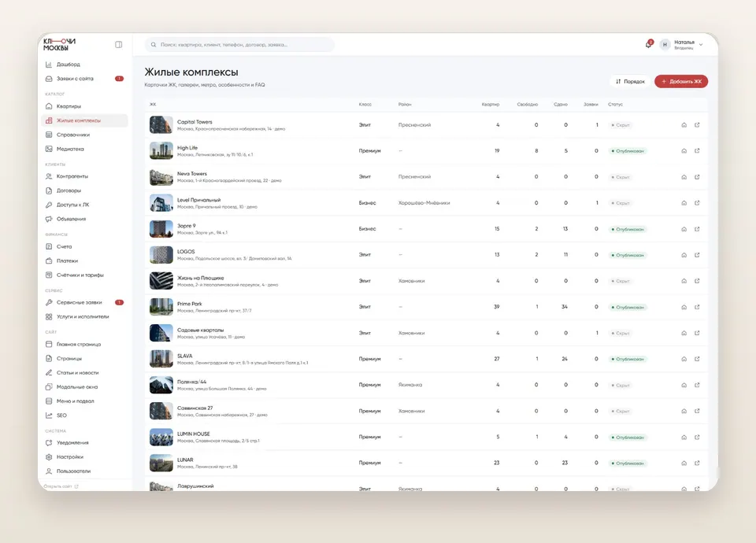Open the external link icon for Саввинская 27

697,411
